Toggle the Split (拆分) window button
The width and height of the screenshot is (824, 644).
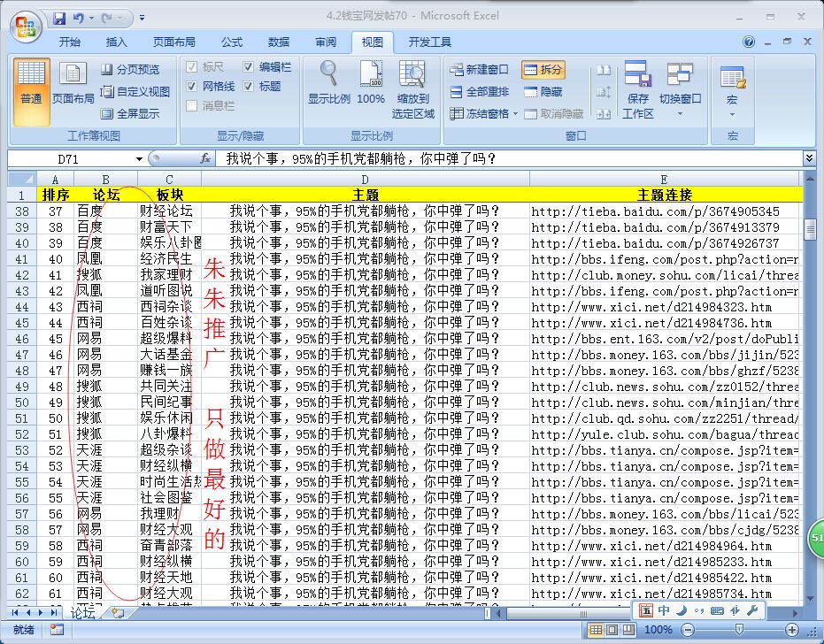point(543,69)
